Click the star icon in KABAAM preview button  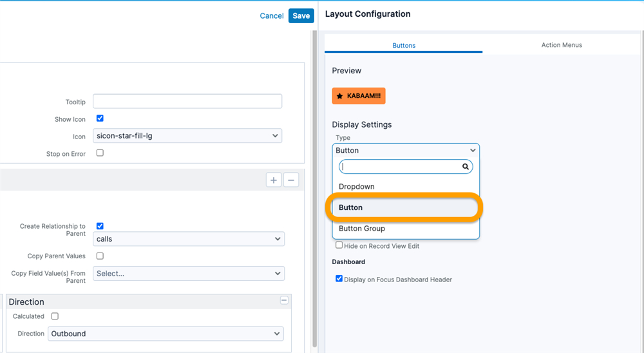click(x=339, y=96)
